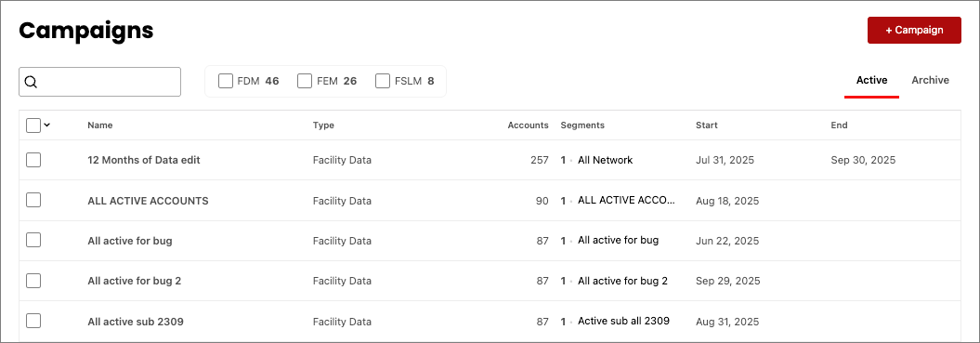Open the select-all dropdown chevron
Screen dimensions: 980x343
point(46,125)
